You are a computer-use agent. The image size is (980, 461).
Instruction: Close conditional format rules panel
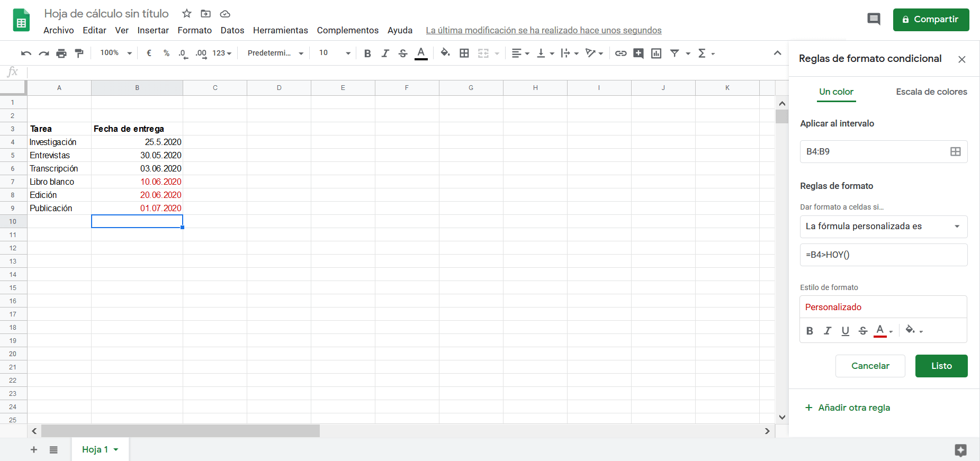[x=962, y=59]
